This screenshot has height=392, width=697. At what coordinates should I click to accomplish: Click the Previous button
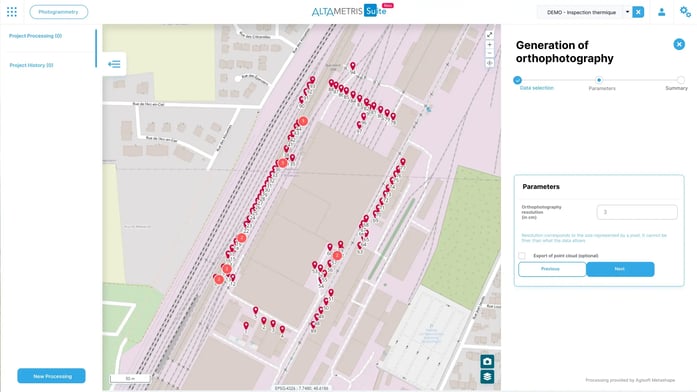click(552, 269)
